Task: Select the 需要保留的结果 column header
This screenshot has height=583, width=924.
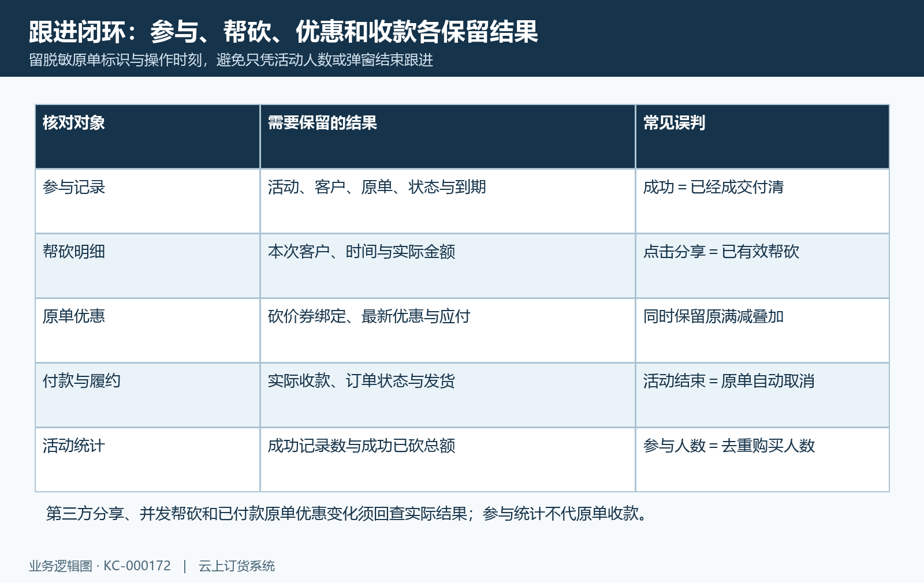Action: click(x=448, y=137)
